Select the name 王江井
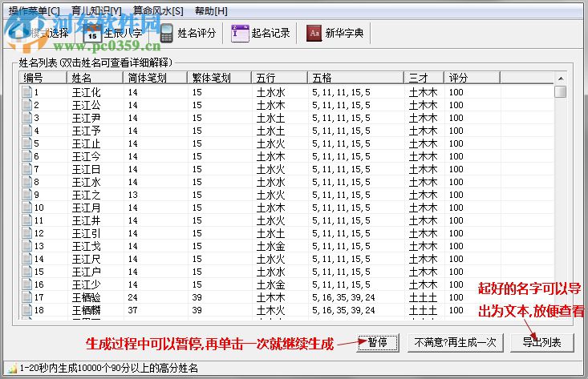The width and height of the screenshot is (588, 379). click(x=87, y=220)
